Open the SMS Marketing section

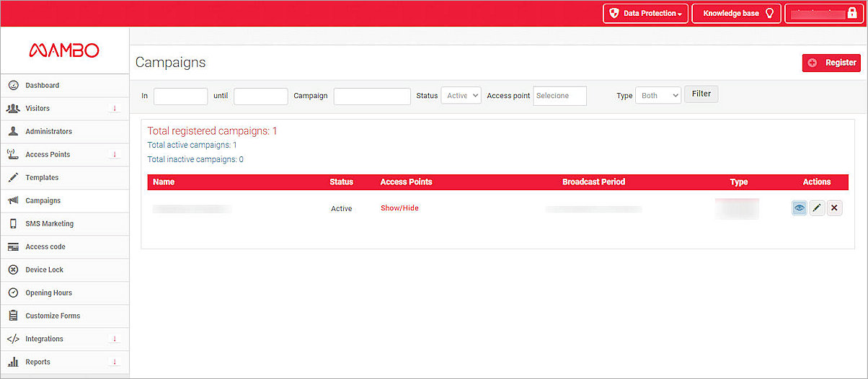[49, 224]
